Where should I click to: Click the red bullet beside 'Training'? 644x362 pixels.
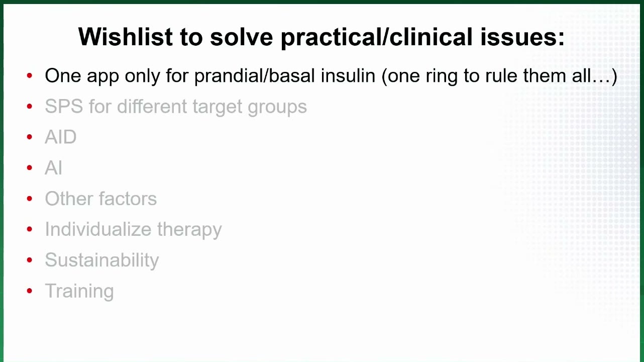pyautogui.click(x=30, y=291)
